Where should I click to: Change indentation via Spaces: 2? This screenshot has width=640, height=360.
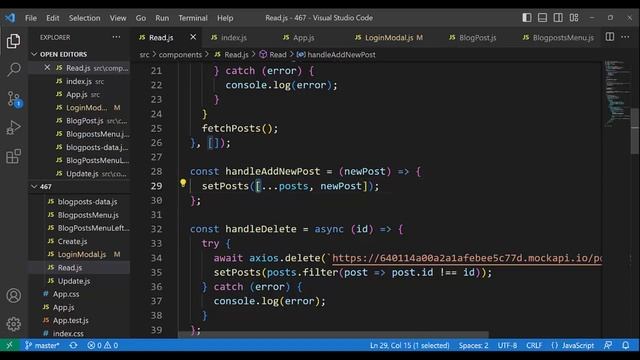[473, 345]
